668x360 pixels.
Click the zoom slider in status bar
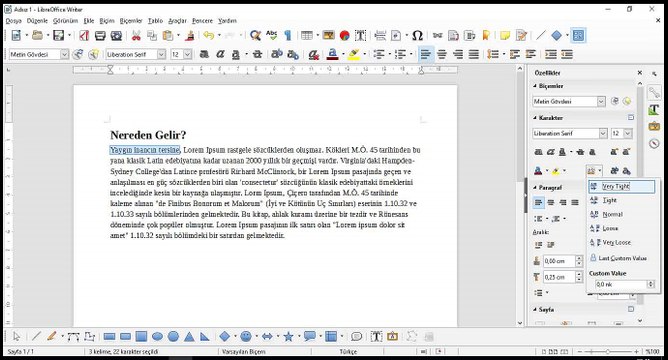click(x=608, y=351)
